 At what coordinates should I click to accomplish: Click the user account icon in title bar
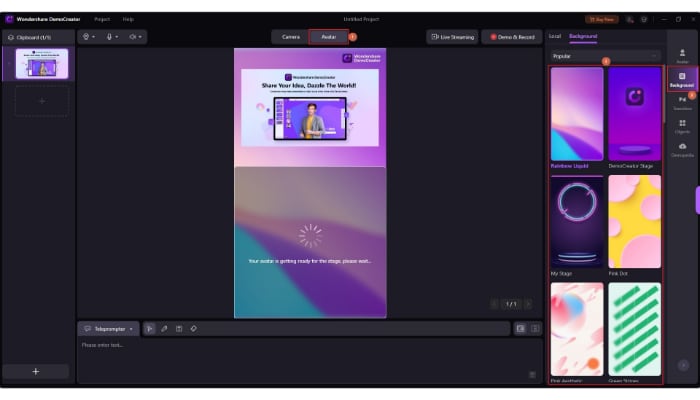point(629,20)
